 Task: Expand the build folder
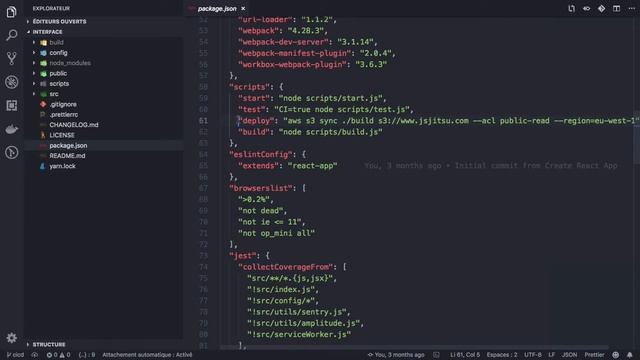point(56,42)
